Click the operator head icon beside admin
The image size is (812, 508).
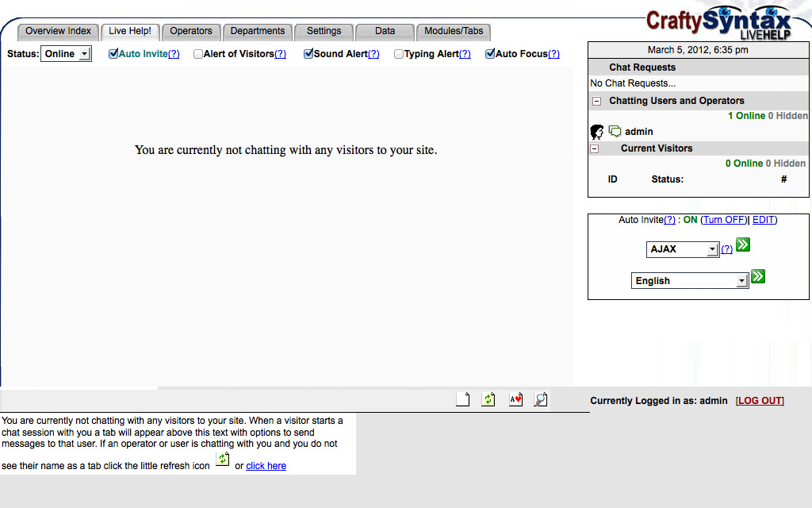tap(597, 132)
